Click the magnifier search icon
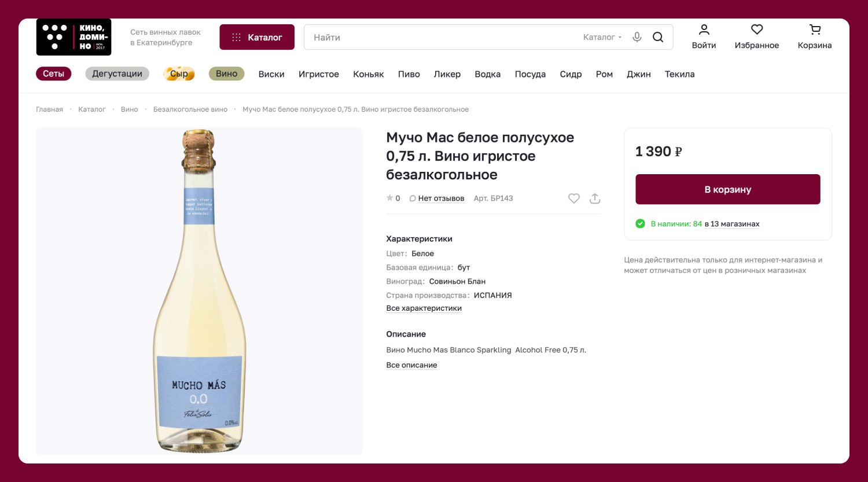 coord(658,37)
